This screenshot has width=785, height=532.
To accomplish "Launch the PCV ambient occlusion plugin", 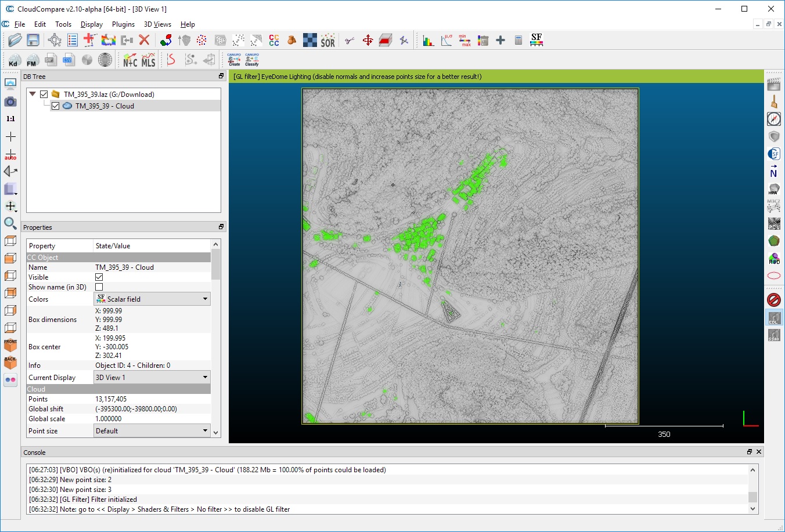I will click(x=774, y=223).
